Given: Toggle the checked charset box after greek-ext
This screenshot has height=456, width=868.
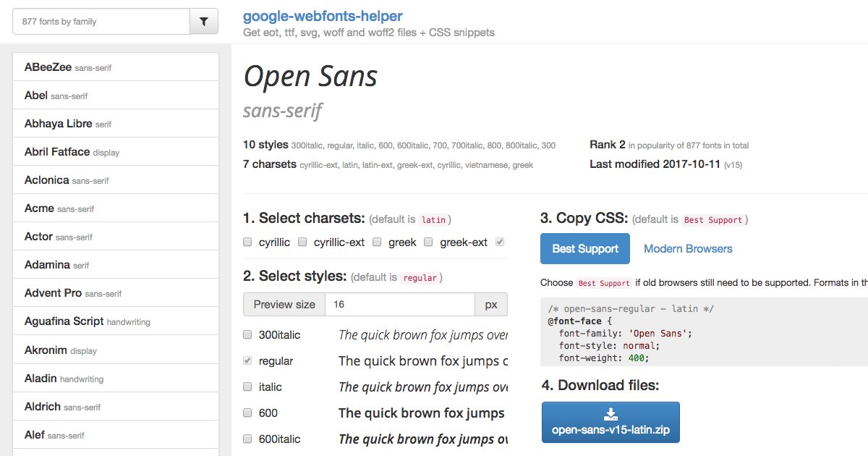Looking at the screenshot, I should pyautogui.click(x=500, y=242).
